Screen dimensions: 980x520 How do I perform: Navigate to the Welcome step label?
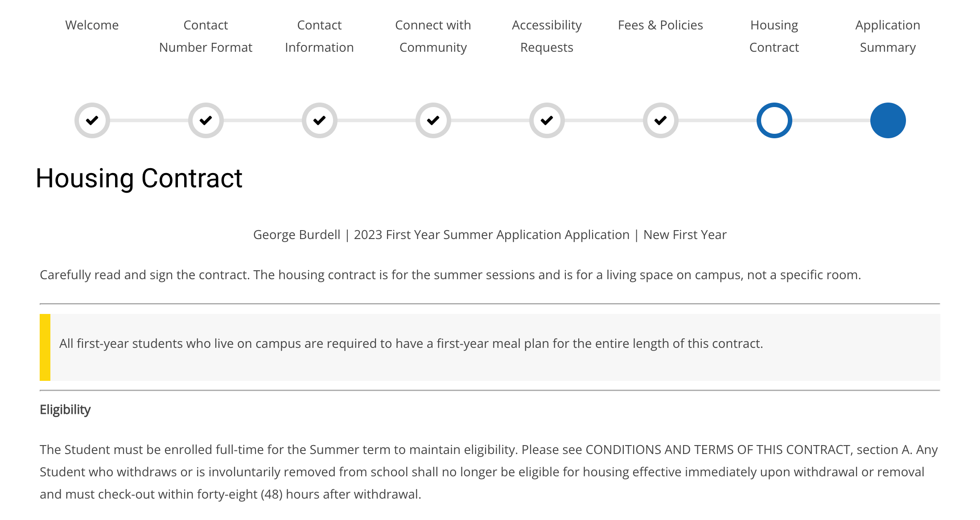click(92, 25)
